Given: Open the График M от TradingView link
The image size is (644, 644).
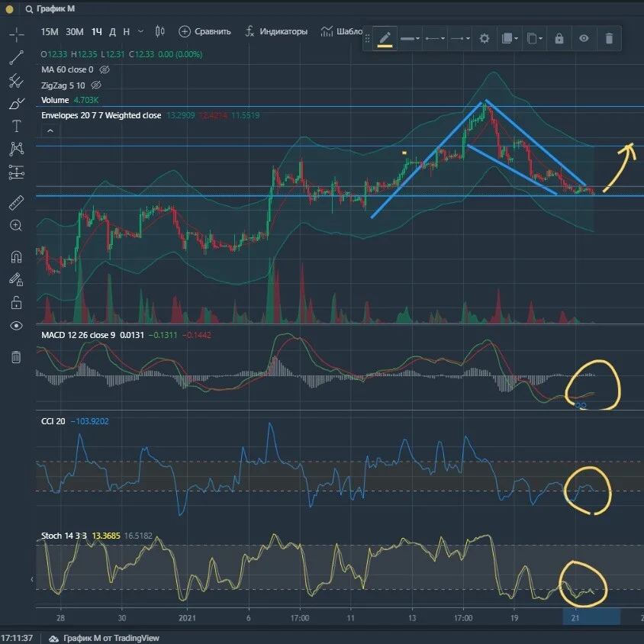Looking at the screenshot, I should click(x=105, y=638).
